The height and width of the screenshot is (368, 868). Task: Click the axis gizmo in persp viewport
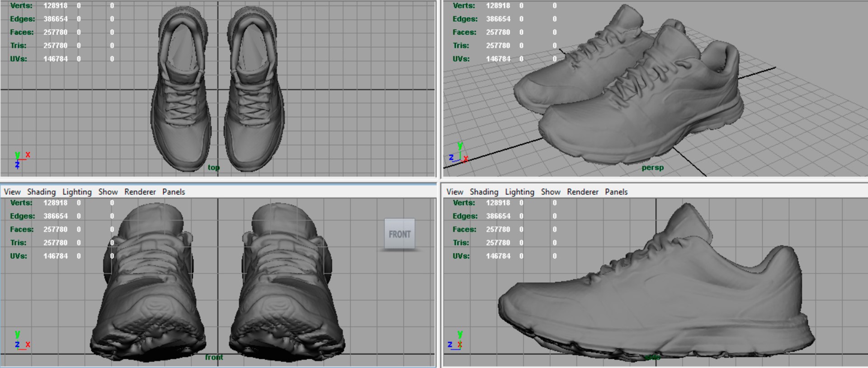458,153
